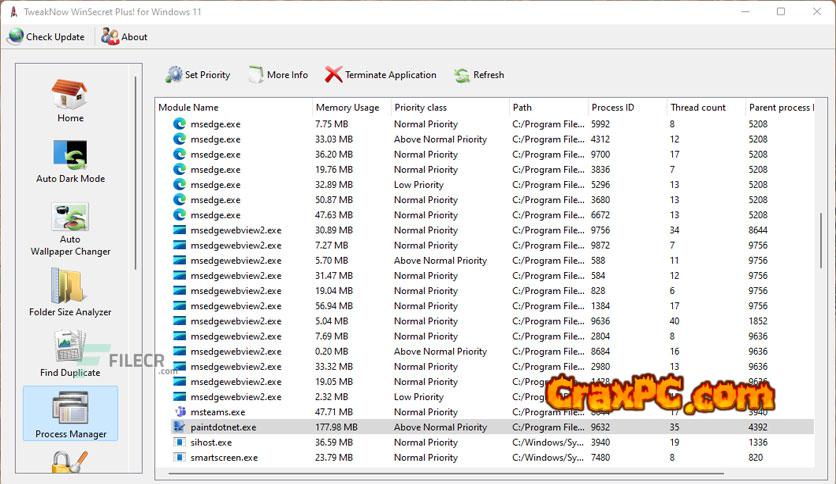Click the process list horizontal scrollbar

click(446, 473)
